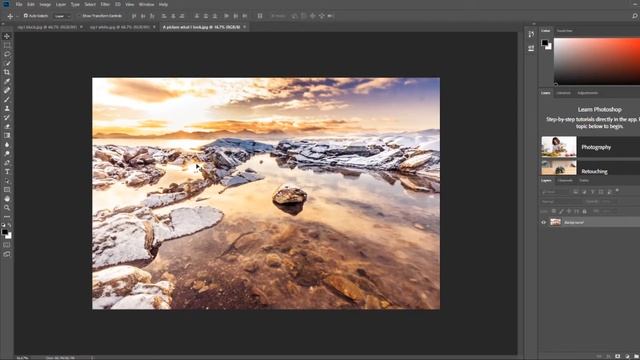This screenshot has height=360, width=640.
Task: Open the layer filter Kind dropdown
Action: point(556,191)
